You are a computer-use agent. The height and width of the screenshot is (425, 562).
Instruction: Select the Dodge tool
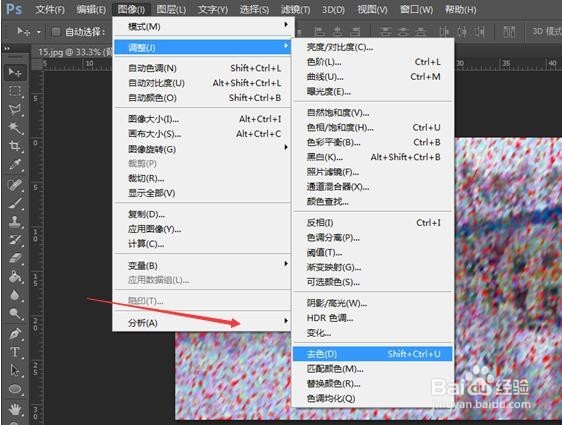coord(15,314)
